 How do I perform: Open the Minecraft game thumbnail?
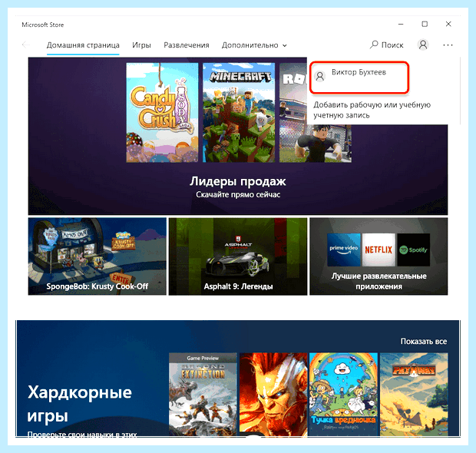coord(239,112)
